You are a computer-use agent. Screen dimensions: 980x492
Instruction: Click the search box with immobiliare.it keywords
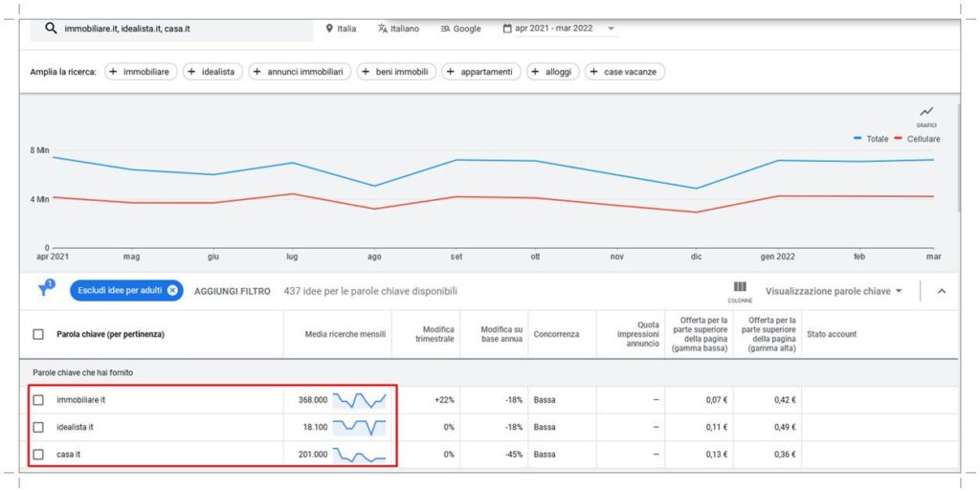coord(171,30)
